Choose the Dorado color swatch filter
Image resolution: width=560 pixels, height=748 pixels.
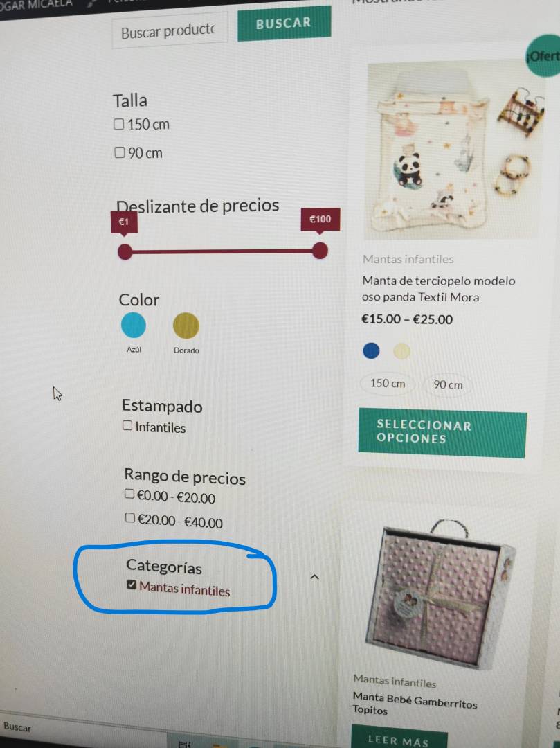click(x=186, y=326)
